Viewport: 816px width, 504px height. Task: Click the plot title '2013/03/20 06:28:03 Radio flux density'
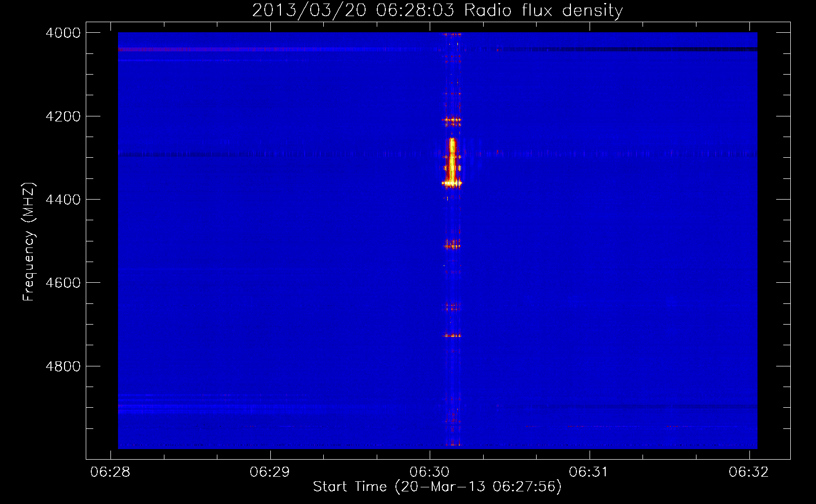(437, 10)
